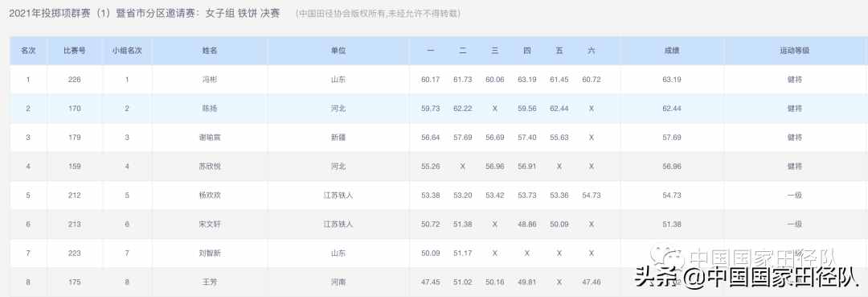
Task: Click first attempt value 55.26
Action: 430,167
